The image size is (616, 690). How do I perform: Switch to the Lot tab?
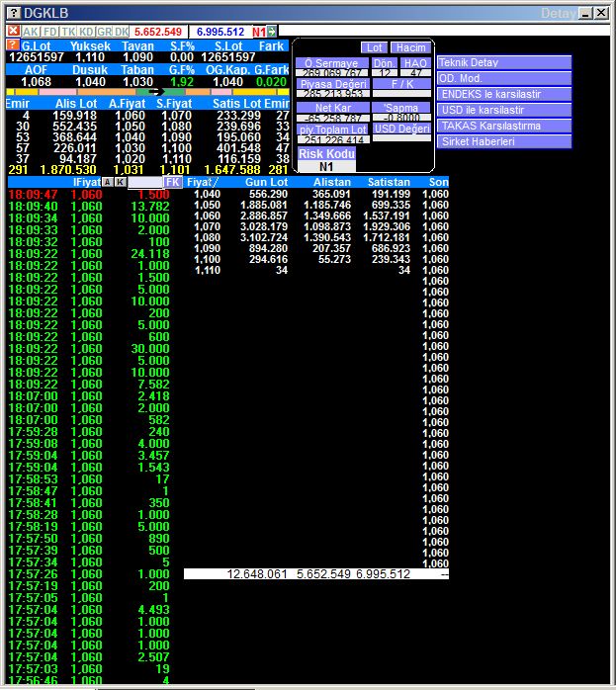coord(375,47)
